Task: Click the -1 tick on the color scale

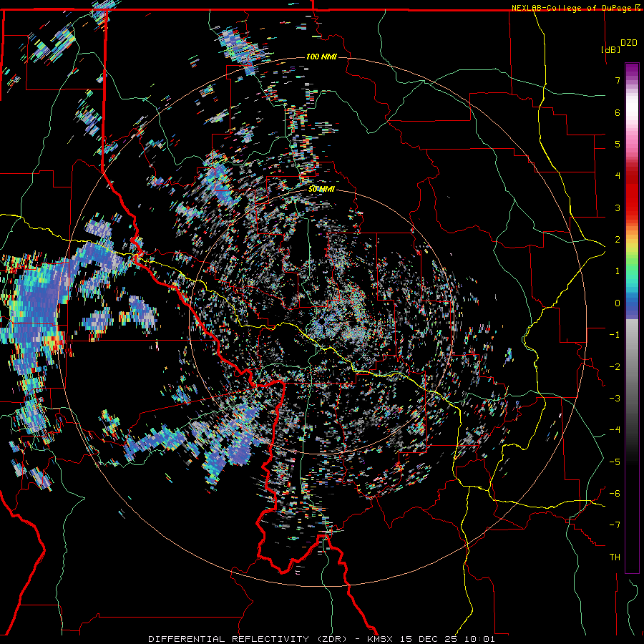Action: (615, 335)
